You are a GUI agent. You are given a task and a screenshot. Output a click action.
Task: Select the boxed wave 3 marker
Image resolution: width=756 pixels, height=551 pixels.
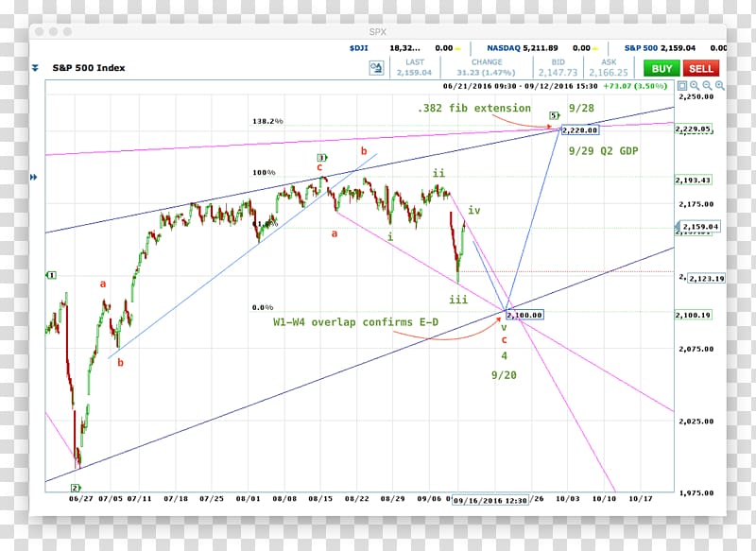point(321,158)
